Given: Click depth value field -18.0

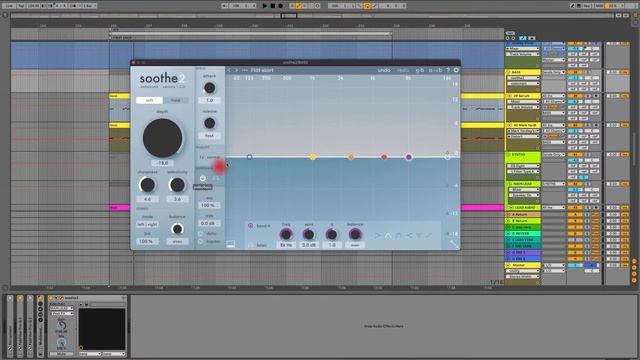Looking at the screenshot, I should (162, 163).
